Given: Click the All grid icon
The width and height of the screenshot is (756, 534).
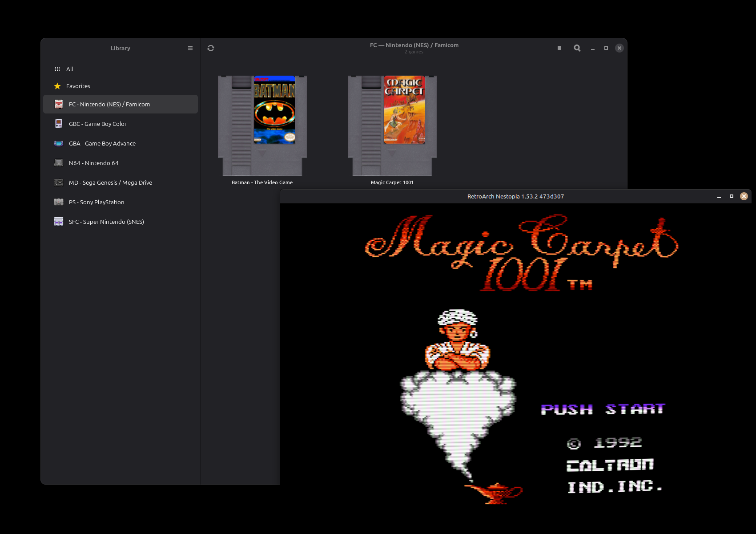Looking at the screenshot, I should point(57,69).
